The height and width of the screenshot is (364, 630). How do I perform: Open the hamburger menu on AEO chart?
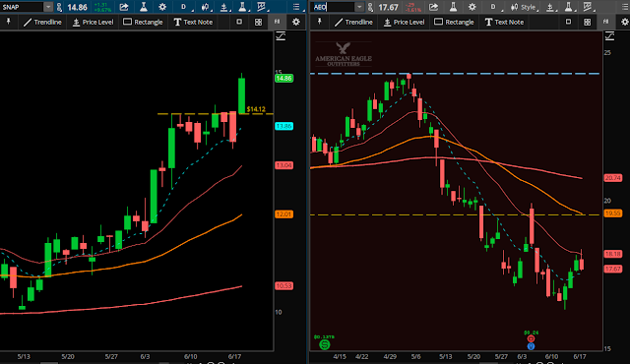(625, 7)
